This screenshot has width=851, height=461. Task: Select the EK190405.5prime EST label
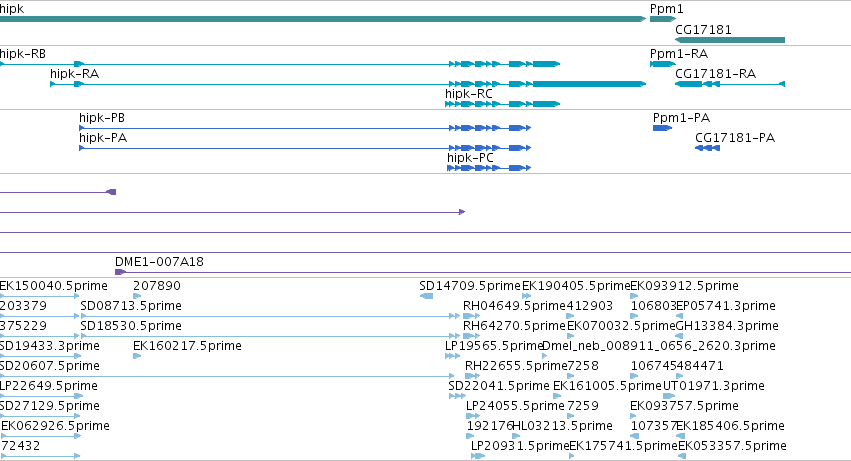pos(576,286)
